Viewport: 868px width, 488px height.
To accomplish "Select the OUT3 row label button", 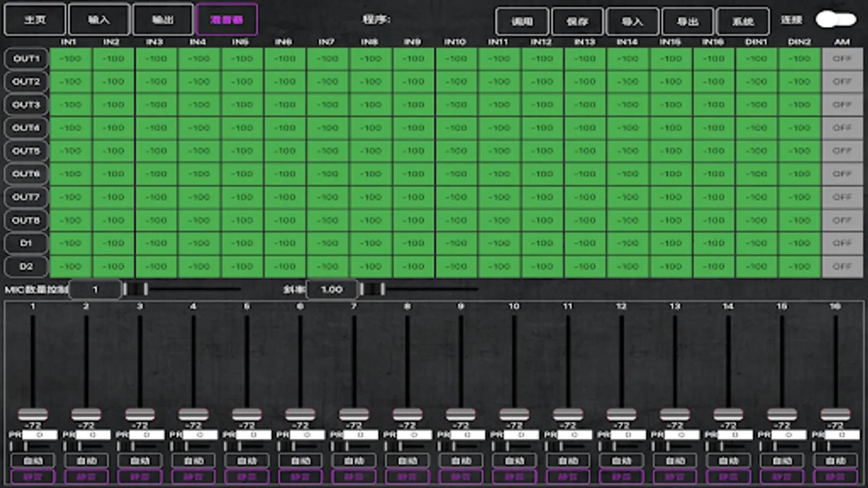I will click(x=26, y=105).
